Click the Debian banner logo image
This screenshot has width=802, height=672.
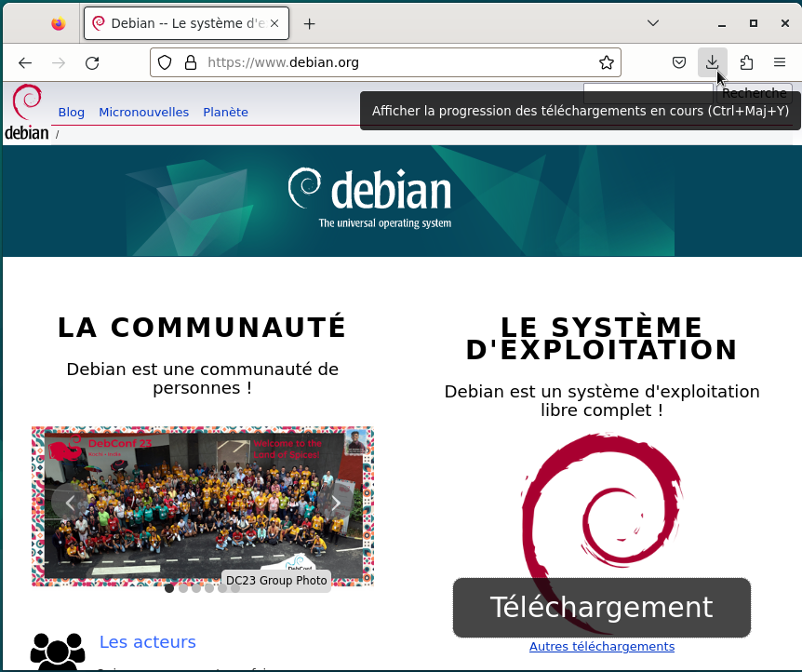pyautogui.click(x=369, y=197)
